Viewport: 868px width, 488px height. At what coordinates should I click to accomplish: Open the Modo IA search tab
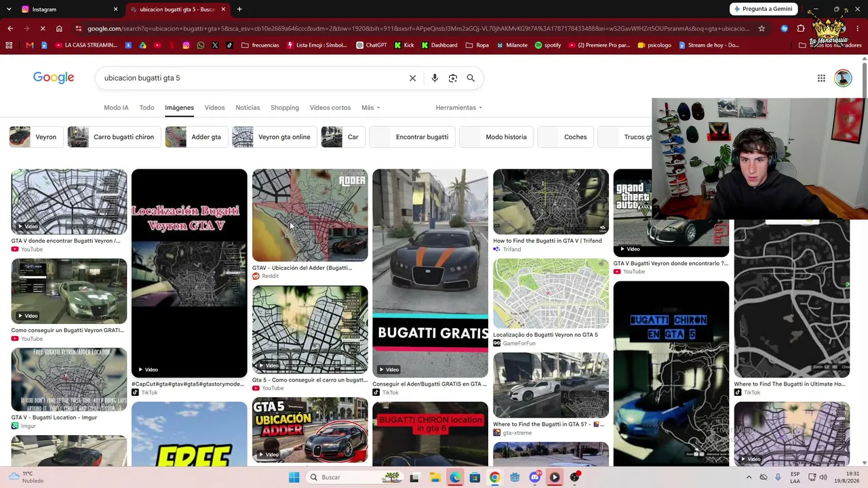116,108
